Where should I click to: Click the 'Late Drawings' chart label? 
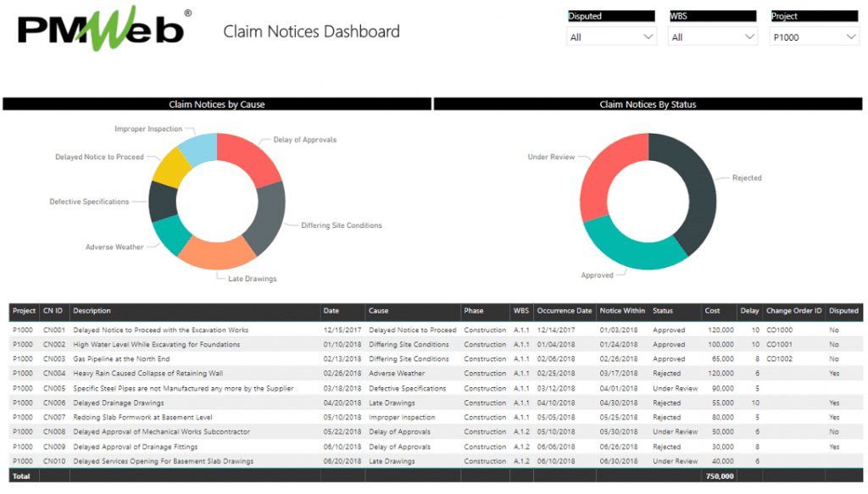pos(253,279)
